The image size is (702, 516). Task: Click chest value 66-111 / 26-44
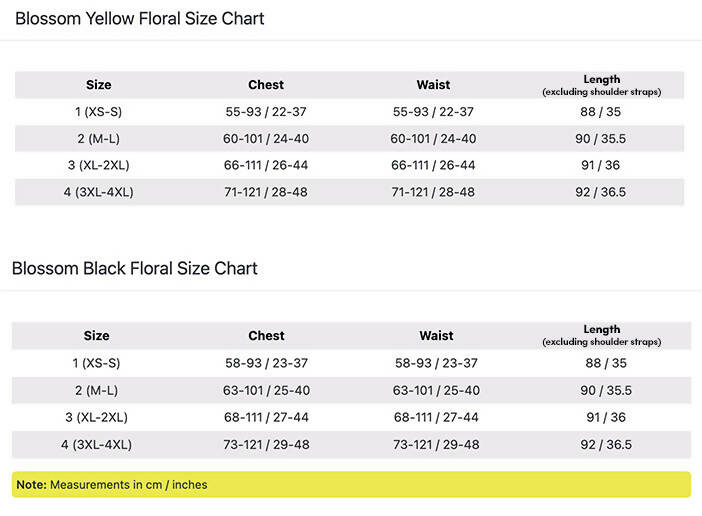click(x=266, y=165)
